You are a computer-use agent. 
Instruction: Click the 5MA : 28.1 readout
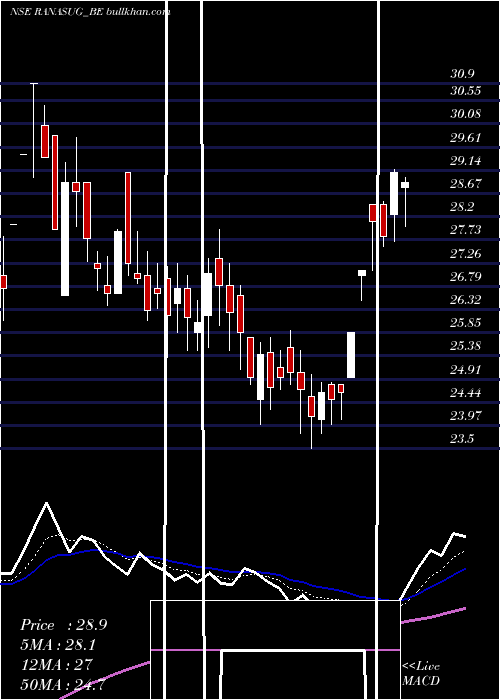point(58,645)
